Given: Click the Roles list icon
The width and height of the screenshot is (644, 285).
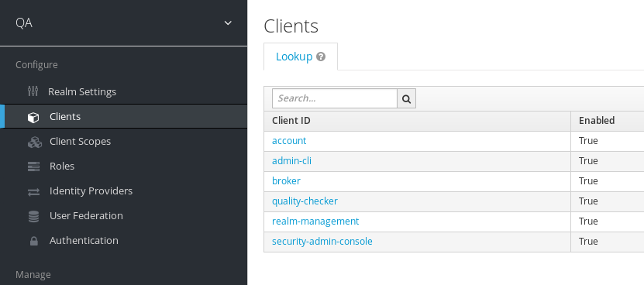Looking at the screenshot, I should click(33, 167).
